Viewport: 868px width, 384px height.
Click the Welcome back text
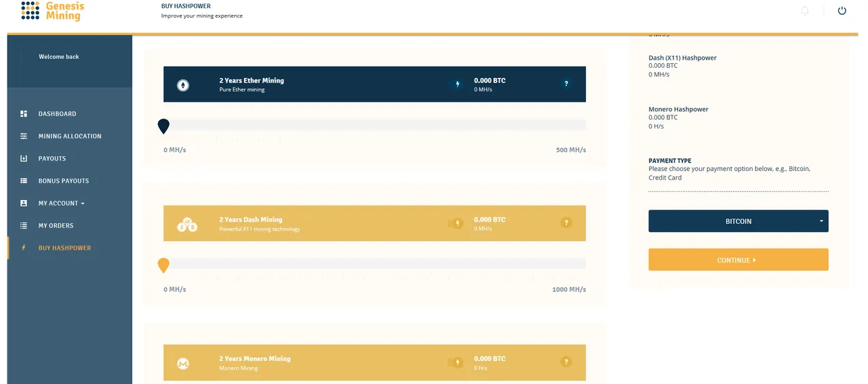point(59,57)
